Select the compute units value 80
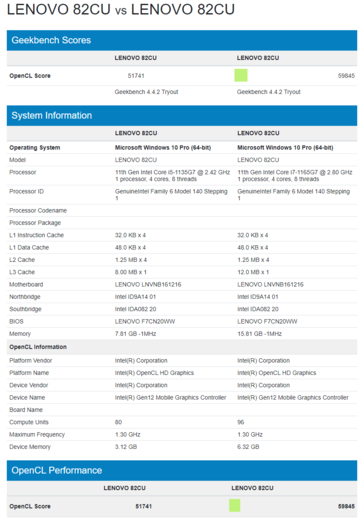Screen dimensions: 364x519 118,422
